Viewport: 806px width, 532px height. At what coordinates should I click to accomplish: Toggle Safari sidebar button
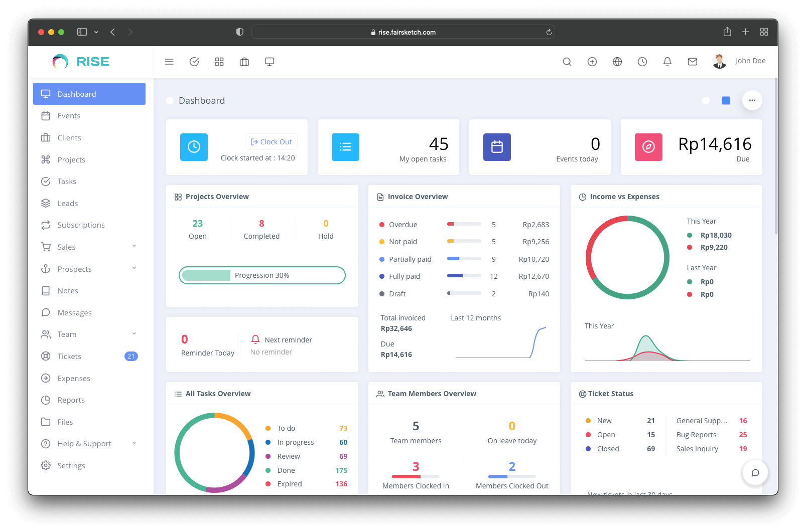point(82,32)
